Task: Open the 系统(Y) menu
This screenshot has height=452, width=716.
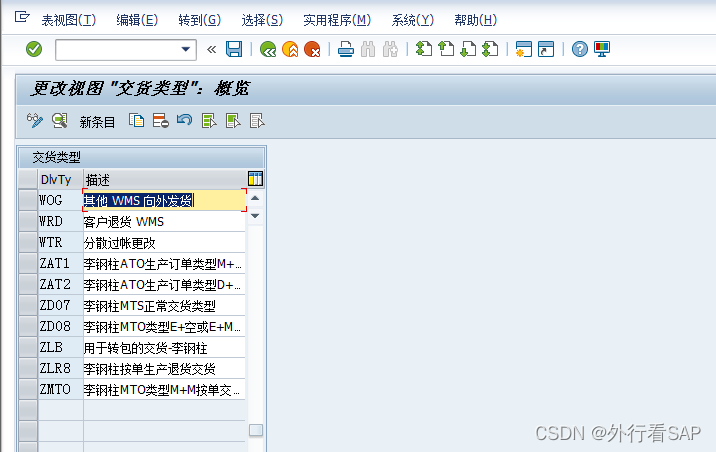Action: click(412, 20)
